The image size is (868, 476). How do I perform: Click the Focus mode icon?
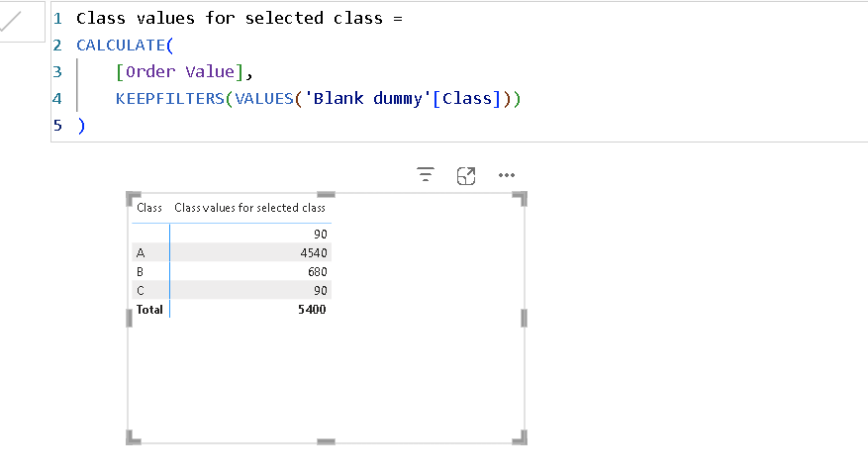[x=466, y=175]
